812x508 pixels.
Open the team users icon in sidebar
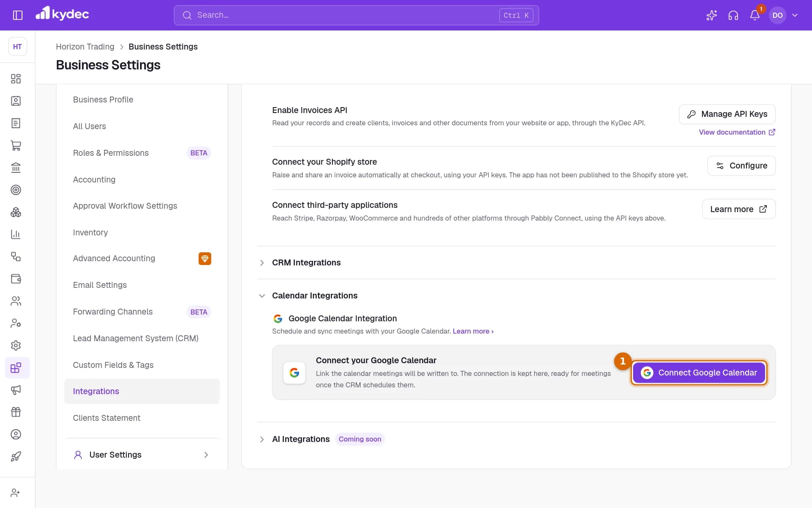[16, 301]
